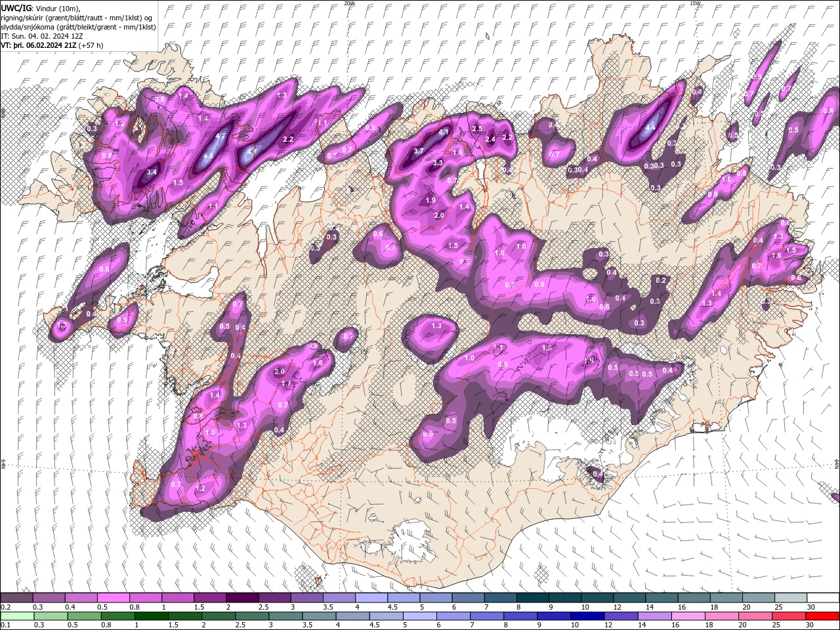This screenshot has width=840, height=630.
Task: Click the 'IT: Sun. 04. 02. 2024 12Z' line
Action: (x=42, y=36)
